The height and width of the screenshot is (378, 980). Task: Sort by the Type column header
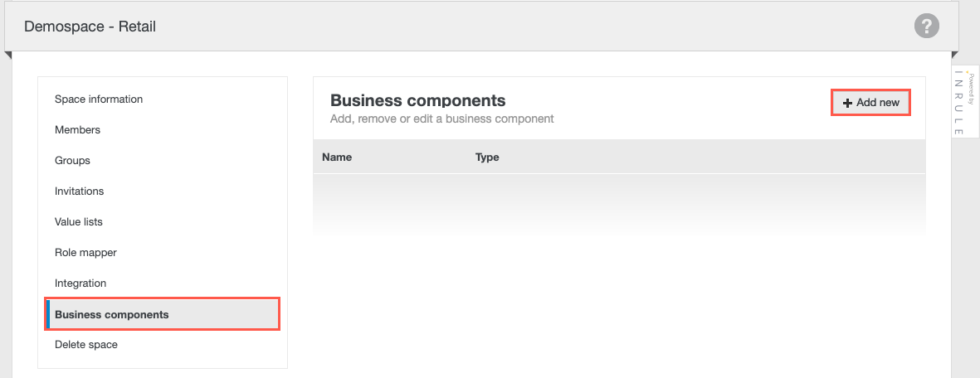[487, 157]
